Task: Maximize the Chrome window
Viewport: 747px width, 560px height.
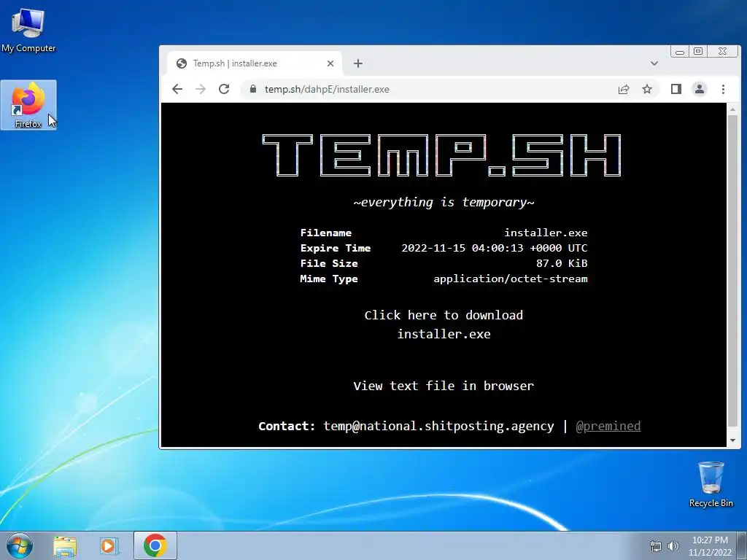Action: (x=698, y=52)
